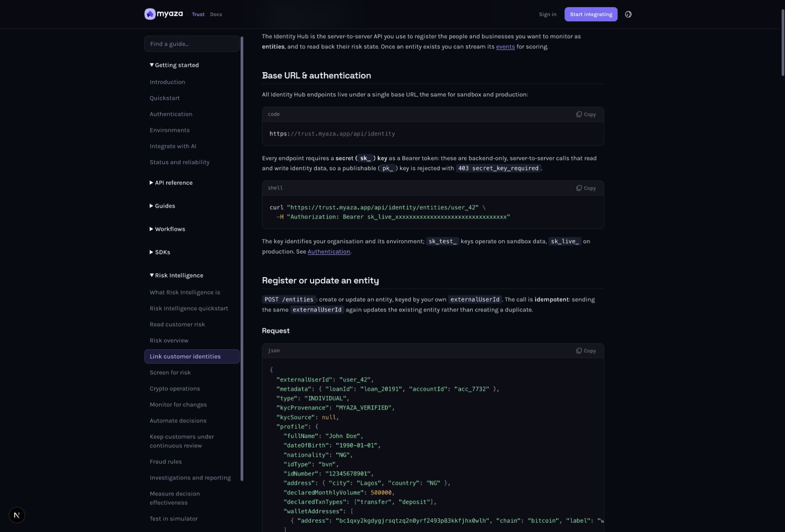Image resolution: width=785 pixels, height=532 pixels.
Task: Toggle the dark/light theme icon
Action: click(628, 14)
